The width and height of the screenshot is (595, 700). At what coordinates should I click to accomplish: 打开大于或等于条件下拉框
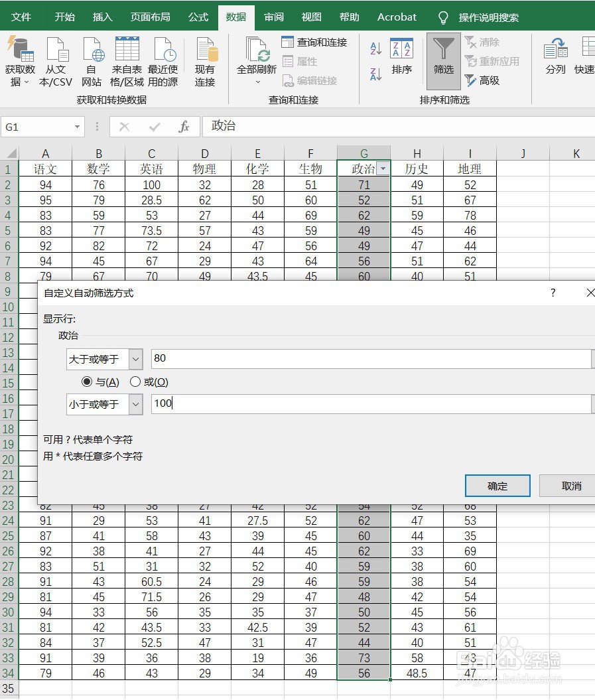coord(136,359)
